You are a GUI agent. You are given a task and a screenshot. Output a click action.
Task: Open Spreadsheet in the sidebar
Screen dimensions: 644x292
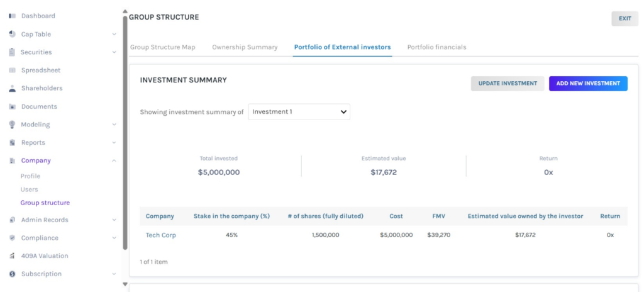pyautogui.click(x=41, y=70)
